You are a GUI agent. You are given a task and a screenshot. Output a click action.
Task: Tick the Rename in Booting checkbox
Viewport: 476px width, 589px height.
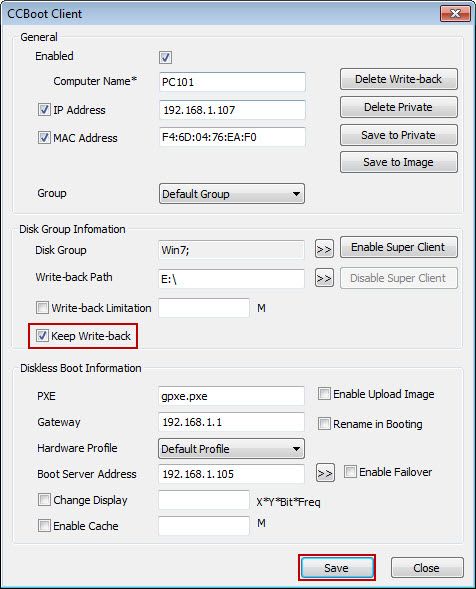[324, 424]
